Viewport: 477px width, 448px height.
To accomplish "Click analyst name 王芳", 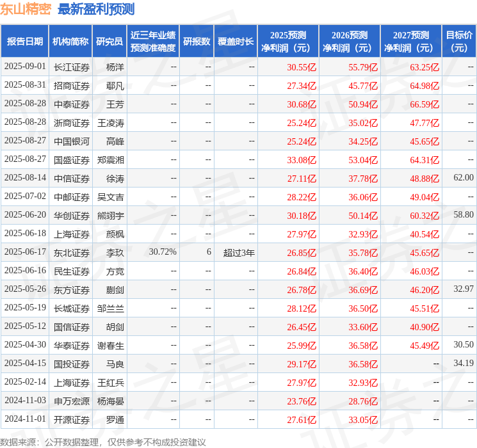I will tap(115, 104).
